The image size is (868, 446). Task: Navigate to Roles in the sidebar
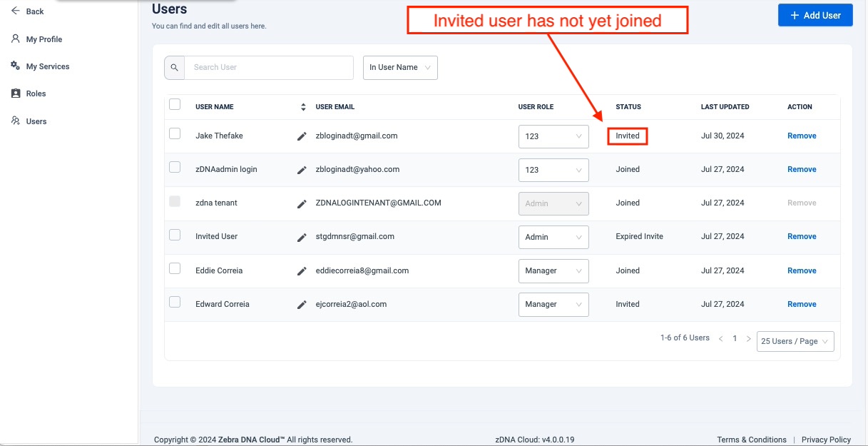36,93
